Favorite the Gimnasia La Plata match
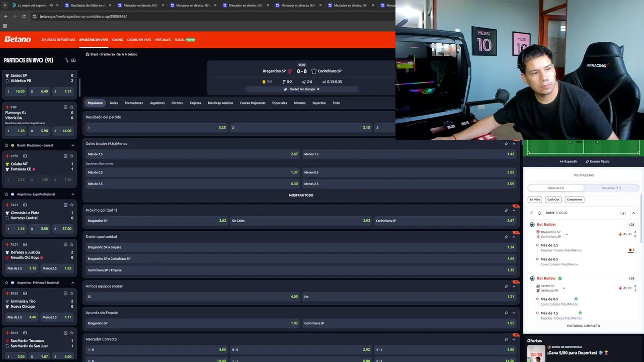Viewport: 644px width, 362px height. tap(72, 205)
